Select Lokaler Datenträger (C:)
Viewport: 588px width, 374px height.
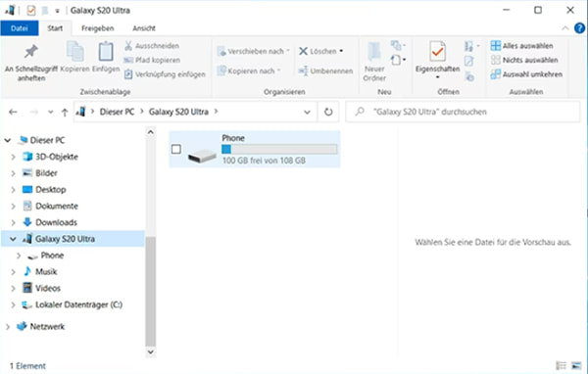click(78, 304)
